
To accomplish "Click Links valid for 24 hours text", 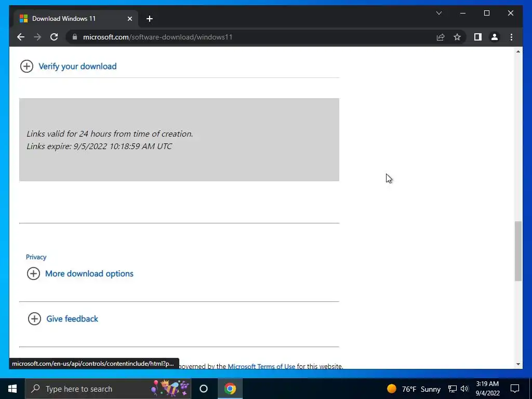I will [110, 134].
